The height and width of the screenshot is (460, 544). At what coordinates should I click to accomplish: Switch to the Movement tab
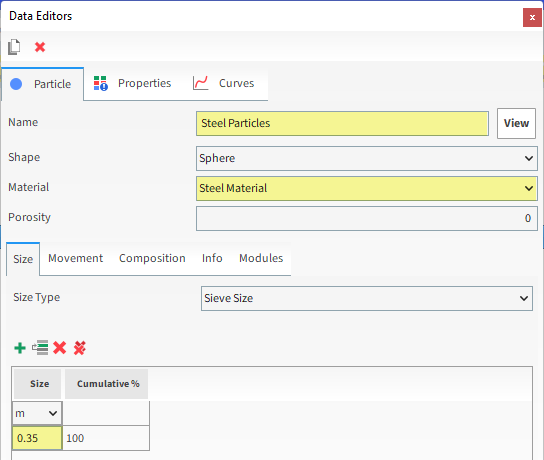76,258
